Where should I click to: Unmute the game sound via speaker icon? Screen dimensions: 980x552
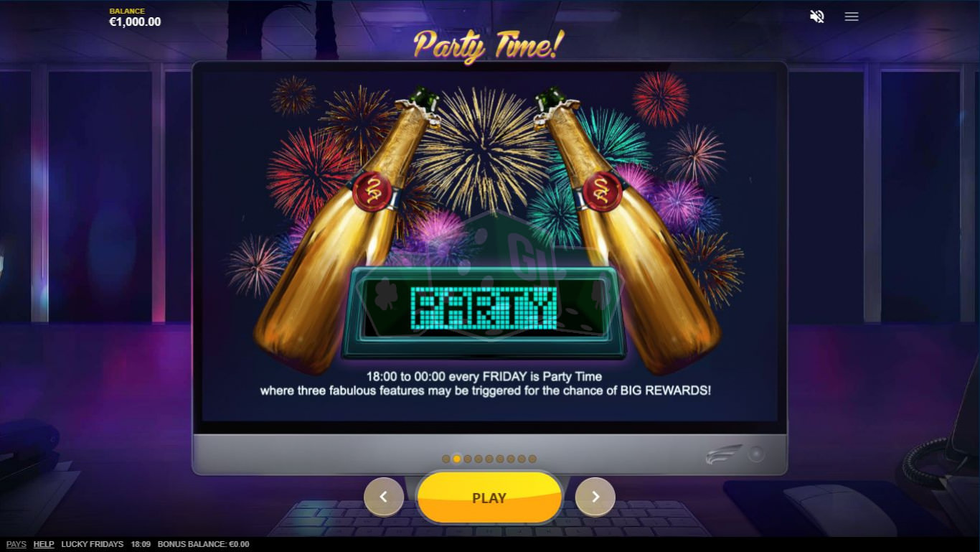817,17
